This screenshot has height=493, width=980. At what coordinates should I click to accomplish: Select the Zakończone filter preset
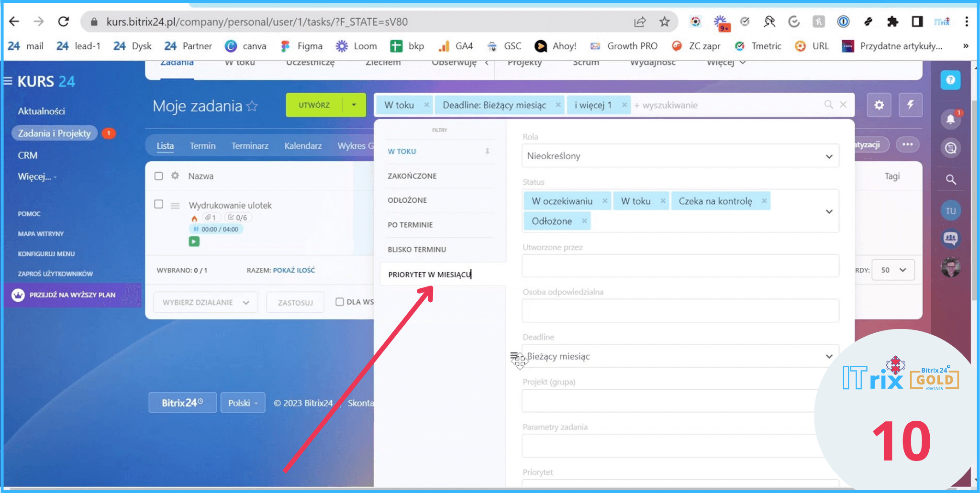pos(412,176)
